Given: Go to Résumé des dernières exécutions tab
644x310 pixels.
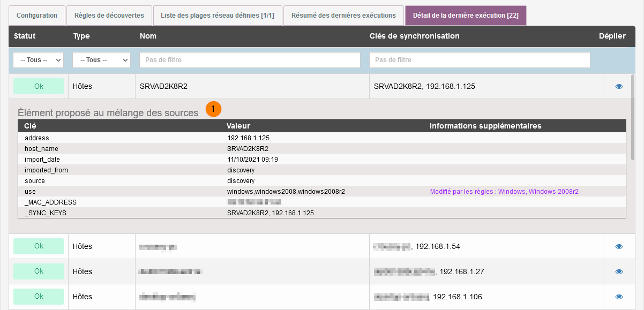Looking at the screenshot, I should (x=343, y=16).
